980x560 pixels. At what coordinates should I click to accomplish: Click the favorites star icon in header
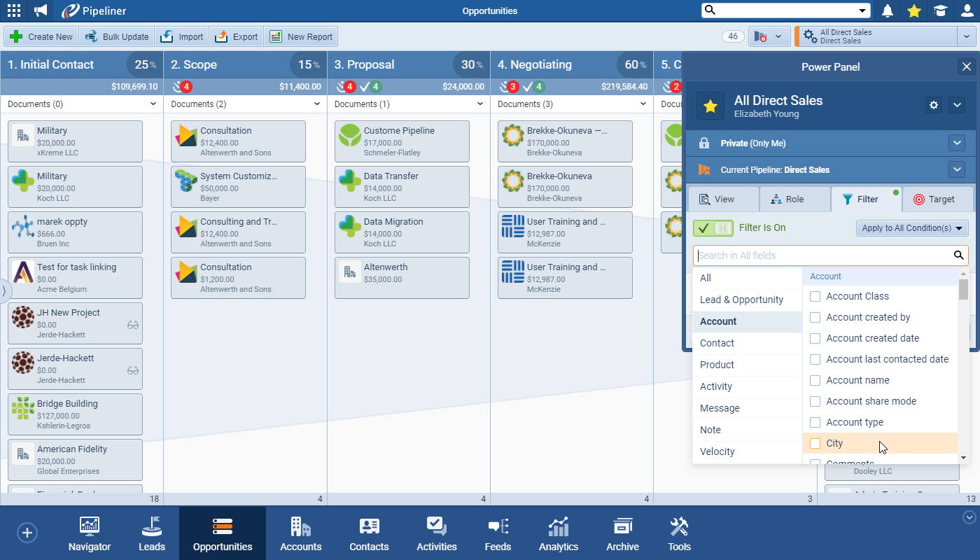(x=913, y=10)
